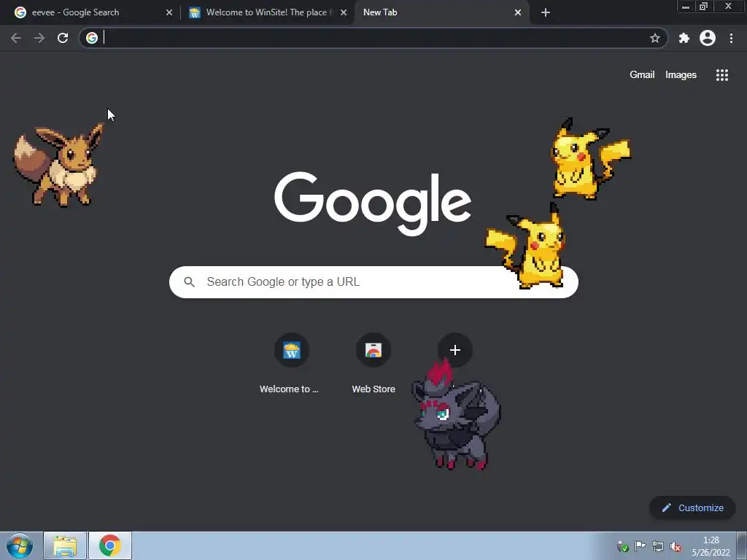Screen dimensions: 747x560
Task: Click the safely remove hardware tray icon
Action: coord(622,546)
